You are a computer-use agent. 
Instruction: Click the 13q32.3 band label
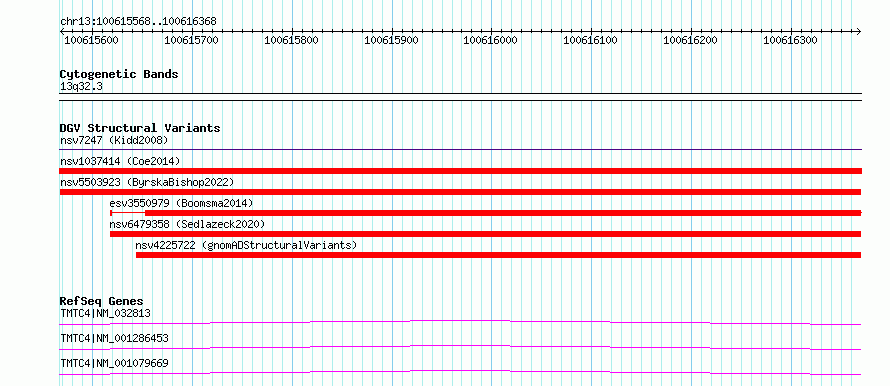point(81,87)
